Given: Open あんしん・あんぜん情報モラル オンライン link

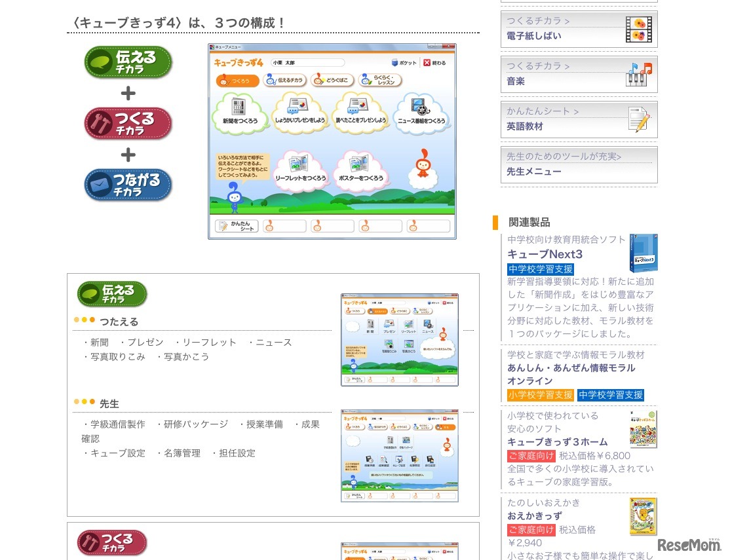Looking at the screenshot, I should [x=571, y=374].
